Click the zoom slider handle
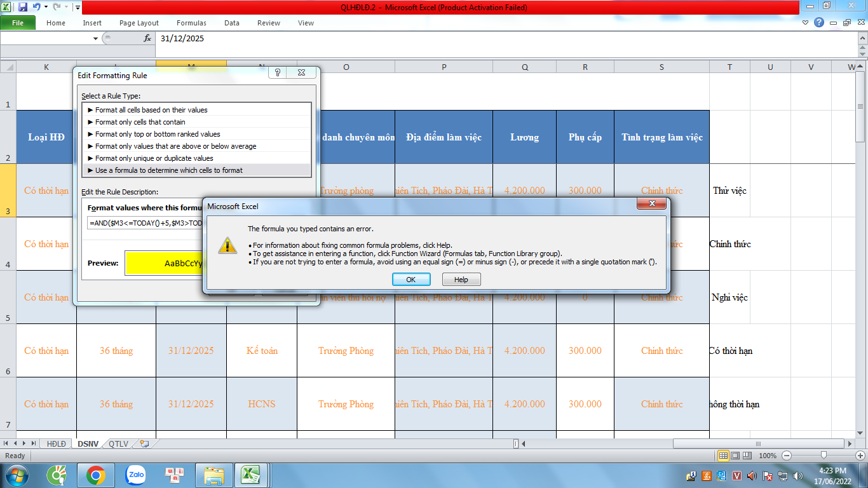This screenshot has height=488, width=868. [824, 456]
